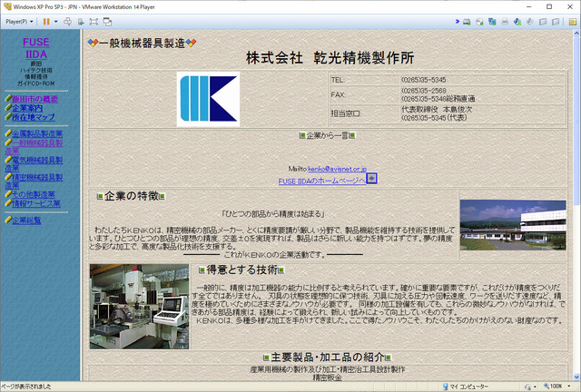The image size is (581, 392).
Task: Enter full screen mode icon
Action: (94, 22)
